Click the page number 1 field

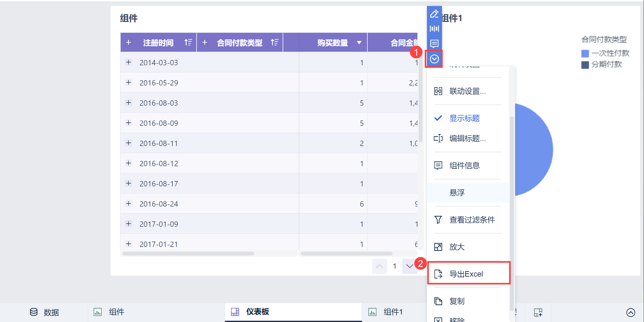click(x=394, y=266)
